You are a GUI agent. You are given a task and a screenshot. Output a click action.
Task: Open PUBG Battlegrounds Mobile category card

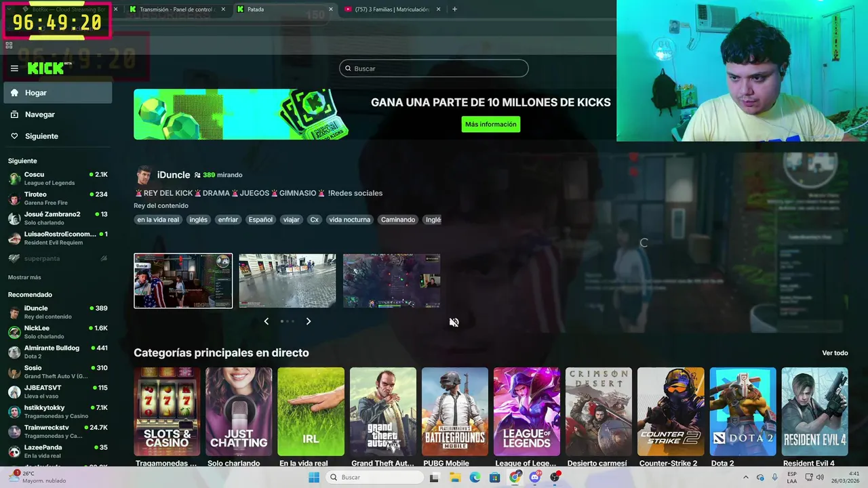(455, 411)
